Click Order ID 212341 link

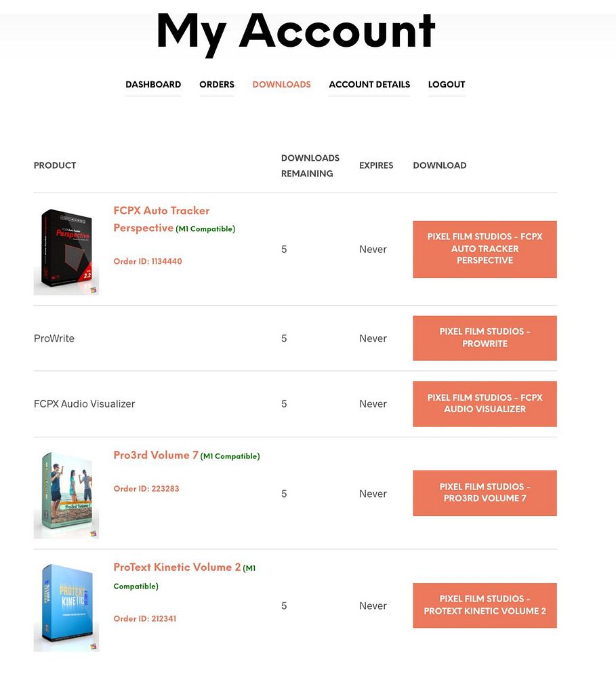point(145,619)
